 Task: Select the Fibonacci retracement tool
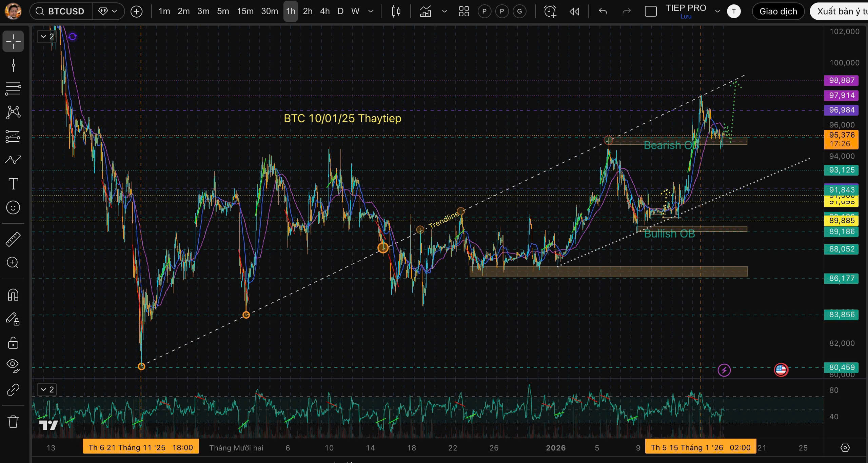[13, 88]
